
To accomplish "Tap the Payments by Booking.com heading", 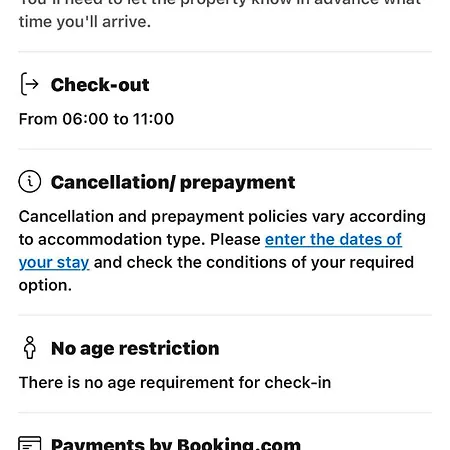I will pyautogui.click(x=176, y=444).
